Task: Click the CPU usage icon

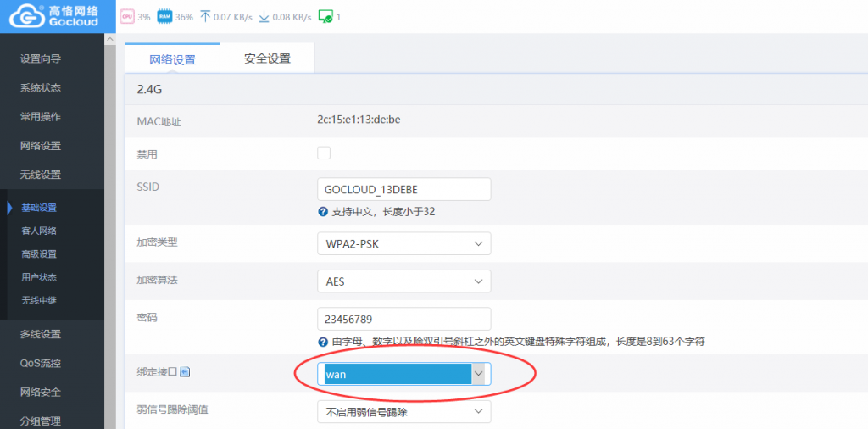Action: tap(127, 17)
